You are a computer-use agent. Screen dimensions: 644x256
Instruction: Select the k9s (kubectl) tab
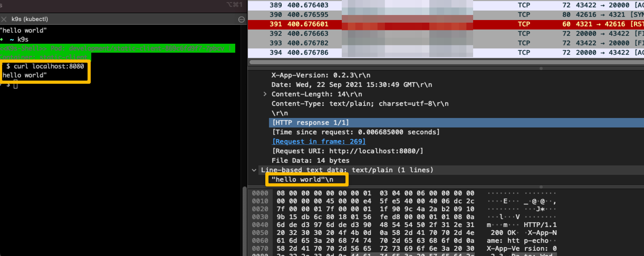[30, 19]
